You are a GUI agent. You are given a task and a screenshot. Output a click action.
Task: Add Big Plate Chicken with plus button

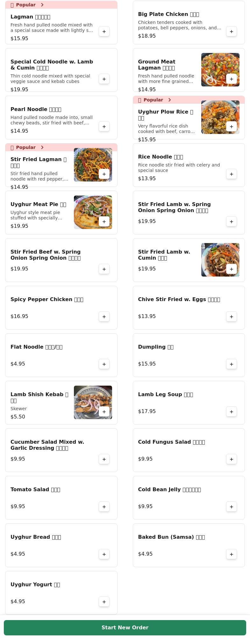pyautogui.click(x=232, y=32)
